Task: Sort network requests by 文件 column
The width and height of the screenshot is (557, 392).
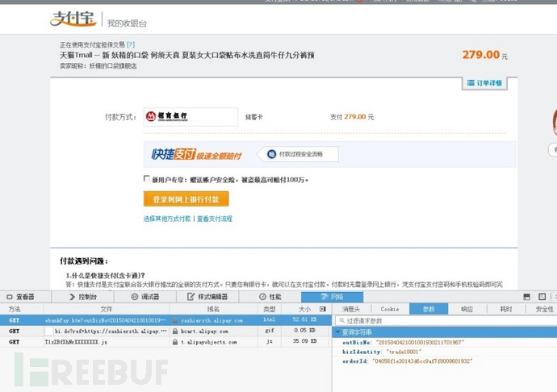Action: 107,309
